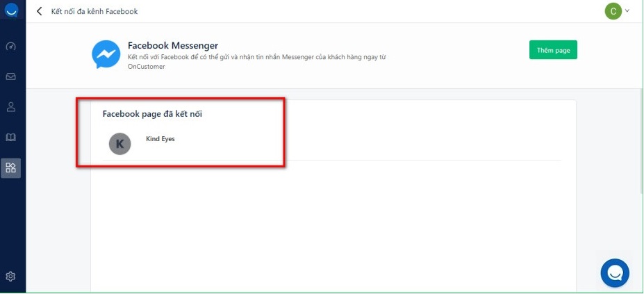Select the integrations apps grid icon
Viewport: 644px width, 294px height.
pos(11,168)
